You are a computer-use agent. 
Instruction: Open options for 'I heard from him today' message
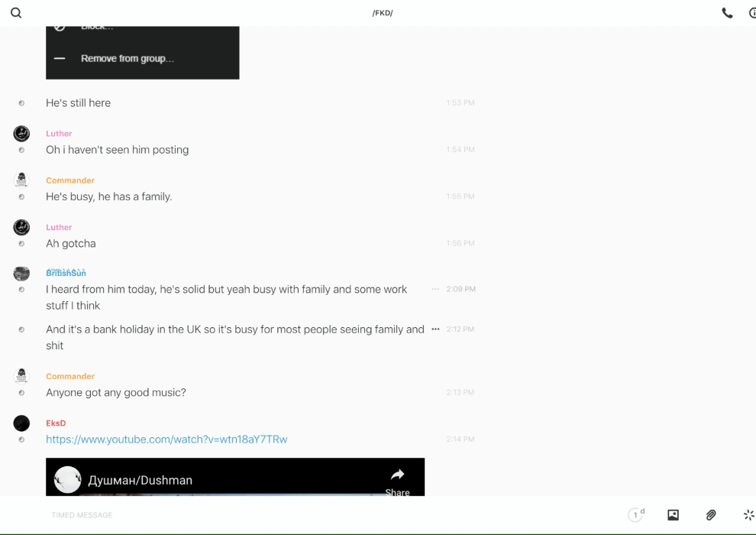pyautogui.click(x=435, y=290)
